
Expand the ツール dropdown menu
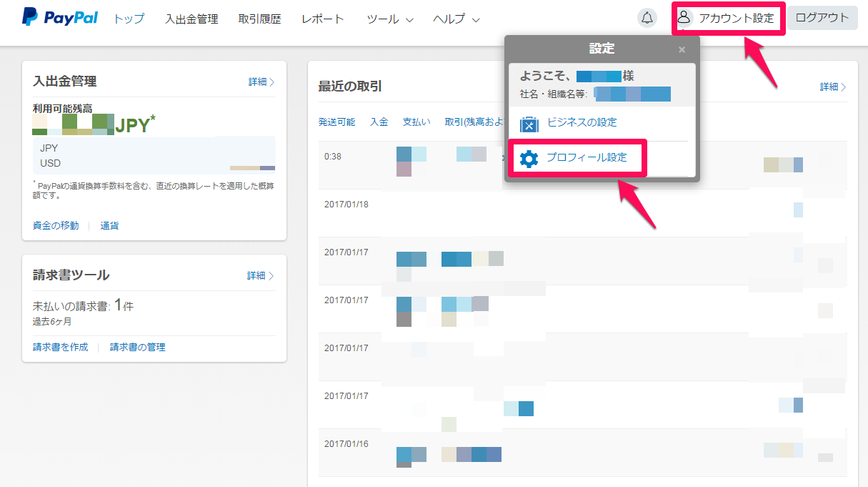tap(390, 19)
